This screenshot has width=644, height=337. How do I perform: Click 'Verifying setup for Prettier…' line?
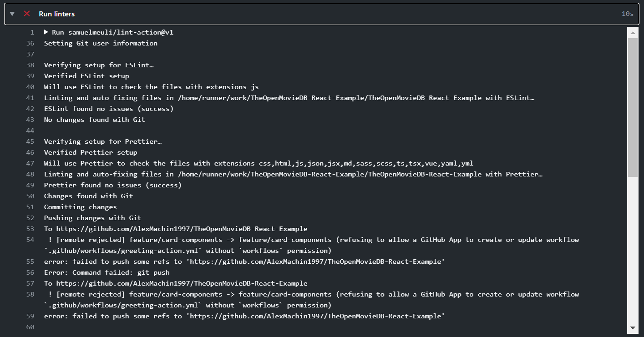tap(103, 141)
